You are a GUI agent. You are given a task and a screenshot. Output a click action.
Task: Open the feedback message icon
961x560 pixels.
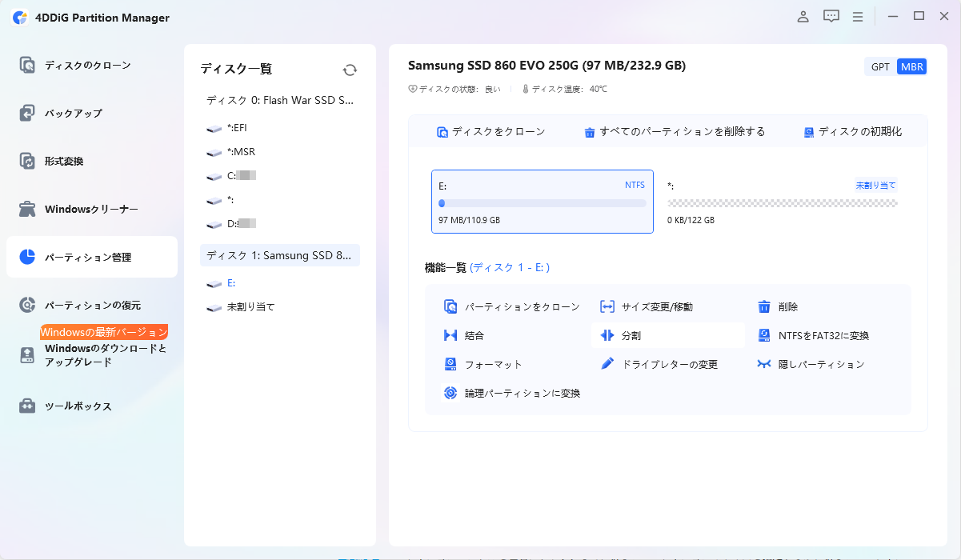(831, 16)
